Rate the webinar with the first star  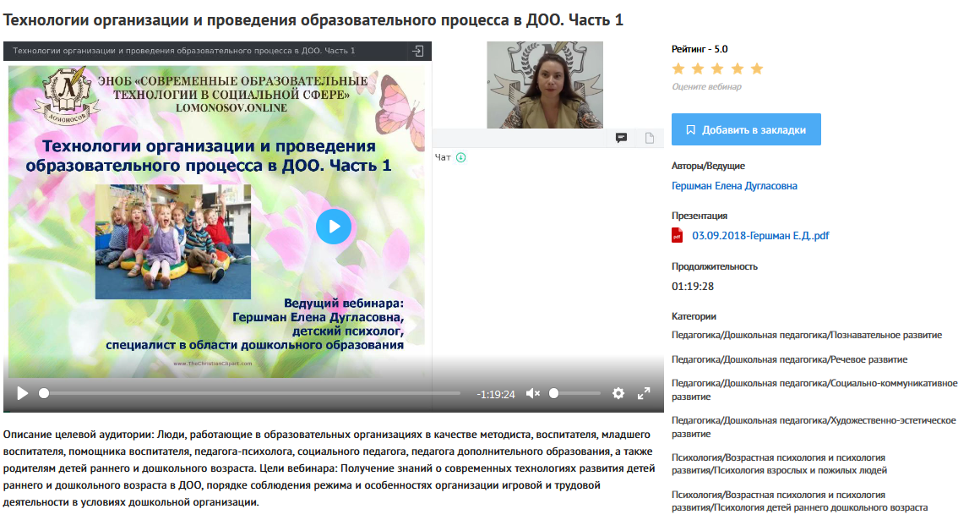(678, 68)
